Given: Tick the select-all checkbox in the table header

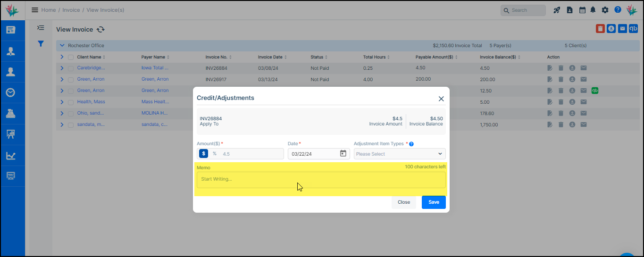Looking at the screenshot, I should point(71,57).
